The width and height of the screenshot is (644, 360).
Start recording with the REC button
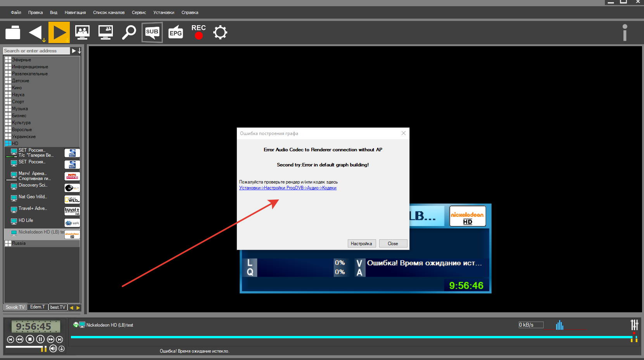pos(199,32)
